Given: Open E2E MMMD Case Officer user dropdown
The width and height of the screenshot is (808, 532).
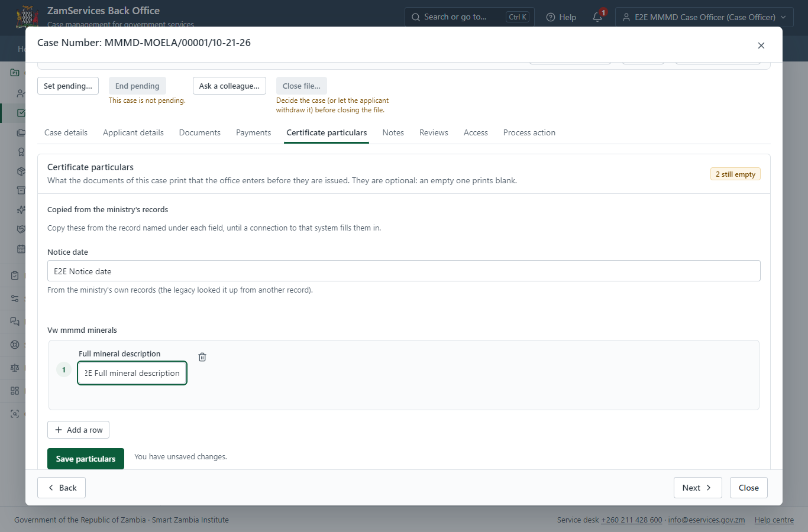Looking at the screenshot, I should point(704,17).
